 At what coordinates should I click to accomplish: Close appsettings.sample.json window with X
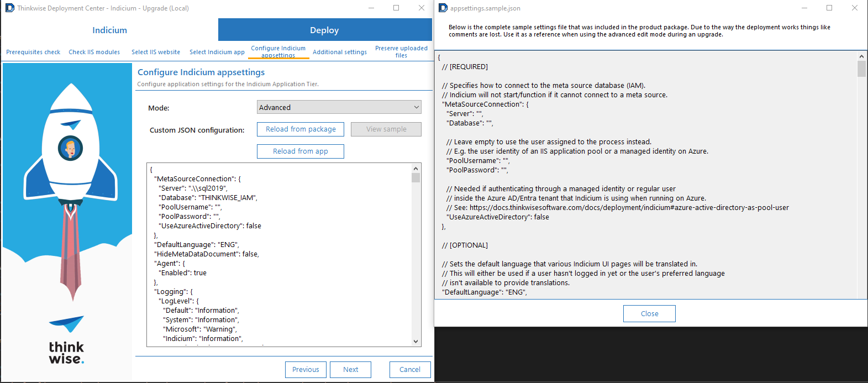[855, 8]
